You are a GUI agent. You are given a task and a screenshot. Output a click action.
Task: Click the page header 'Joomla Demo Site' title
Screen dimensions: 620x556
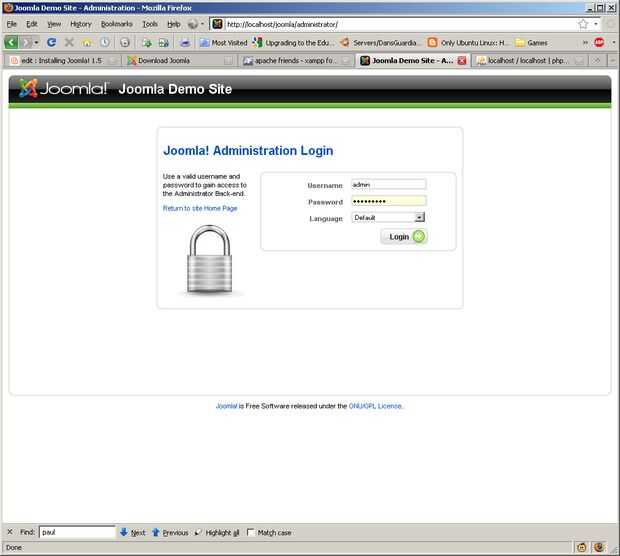pos(175,89)
